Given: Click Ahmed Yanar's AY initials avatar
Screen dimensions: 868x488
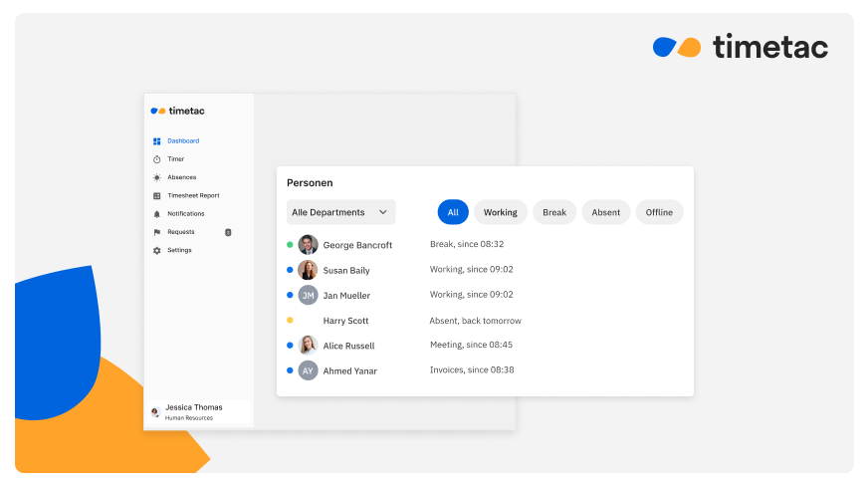Looking at the screenshot, I should pos(308,370).
